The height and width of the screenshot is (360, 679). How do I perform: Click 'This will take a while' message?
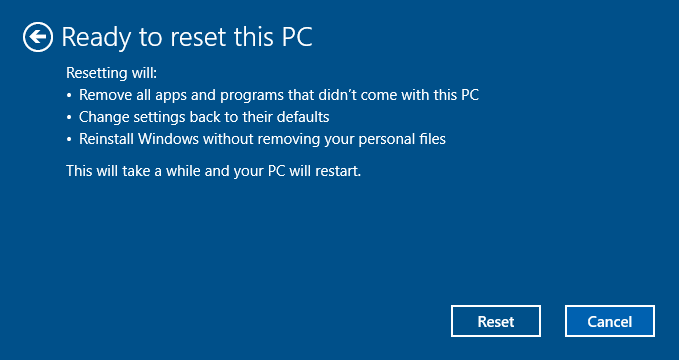213,171
